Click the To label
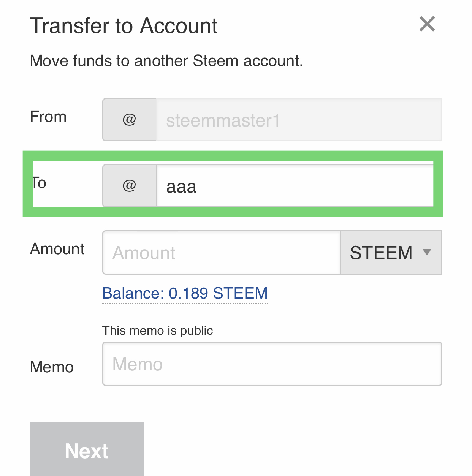This screenshot has height=476, width=472. point(40,183)
